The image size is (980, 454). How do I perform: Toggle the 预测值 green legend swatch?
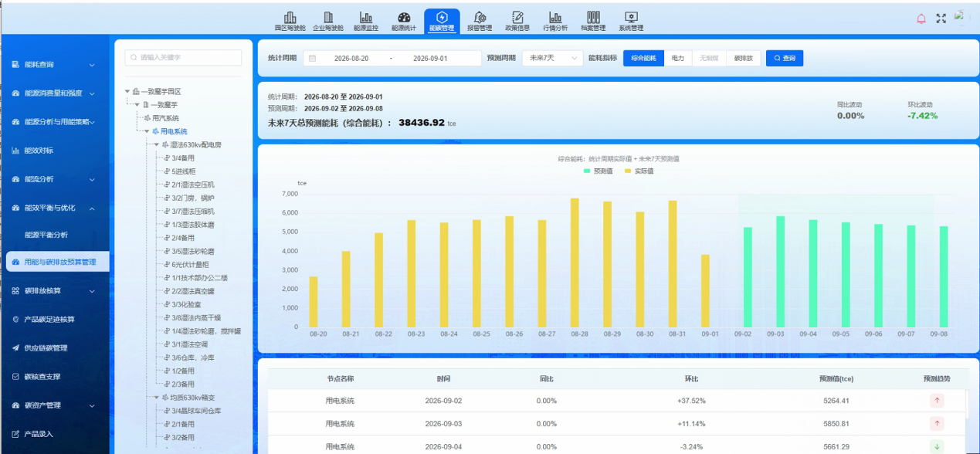pos(588,171)
